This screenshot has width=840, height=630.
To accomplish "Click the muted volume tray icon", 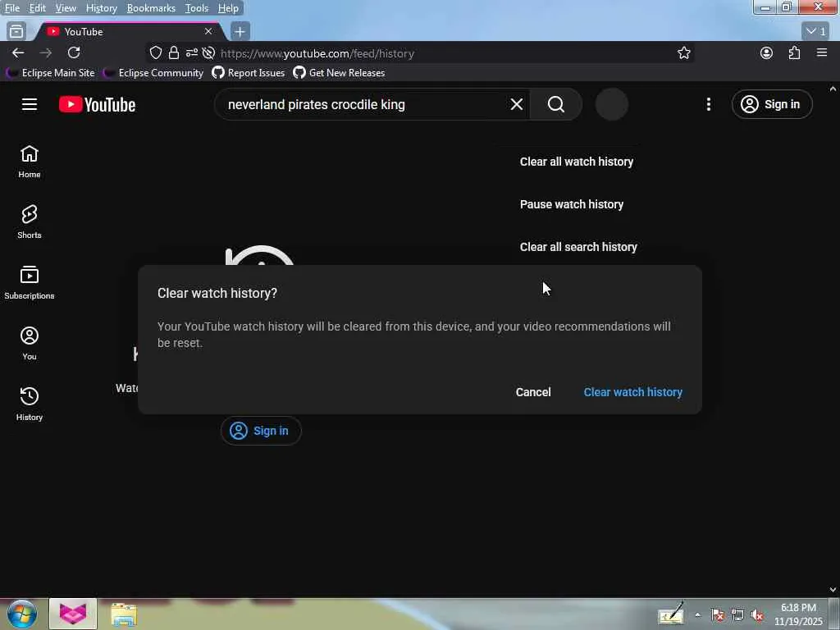I will point(757,615).
